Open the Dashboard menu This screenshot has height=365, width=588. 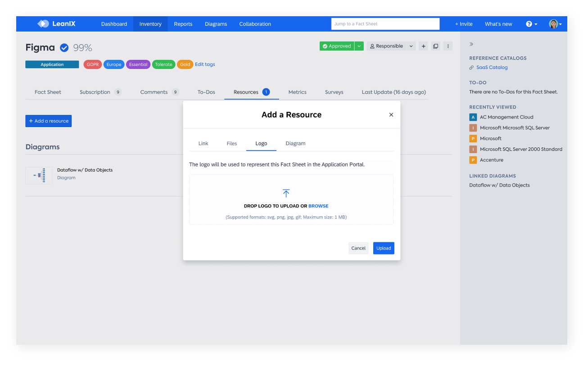pos(114,24)
